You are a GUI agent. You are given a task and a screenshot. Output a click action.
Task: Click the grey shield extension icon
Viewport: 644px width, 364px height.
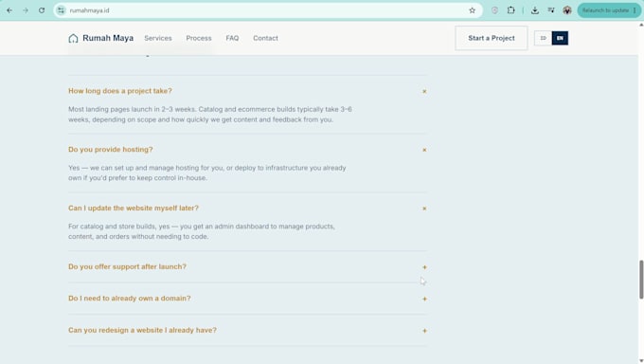coord(494,10)
